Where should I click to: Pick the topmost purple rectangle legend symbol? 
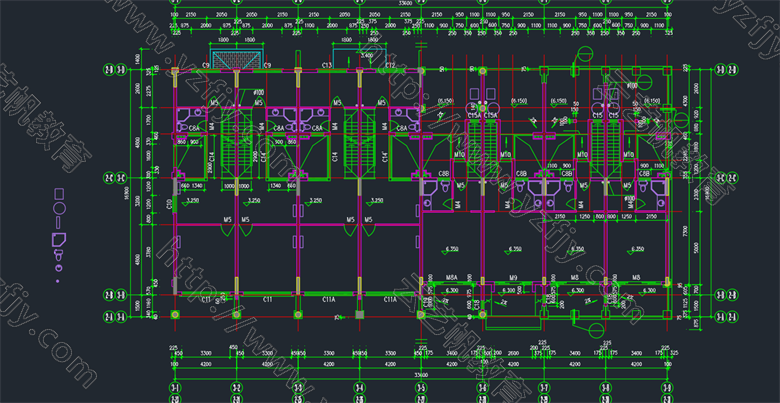[58, 194]
